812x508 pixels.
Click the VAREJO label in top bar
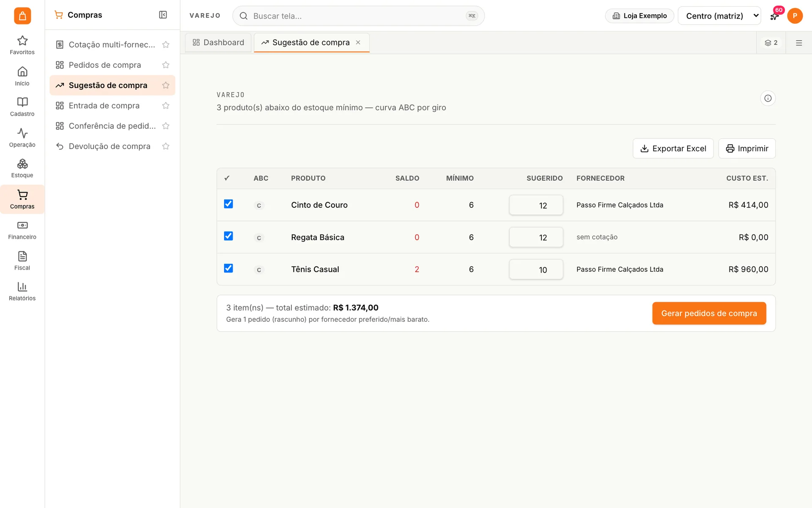(x=205, y=16)
